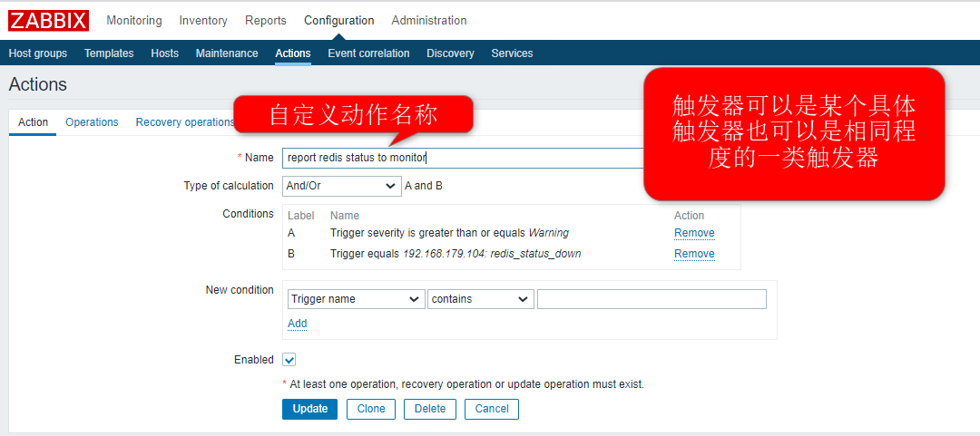
Task: Click the Update button
Action: pos(310,409)
